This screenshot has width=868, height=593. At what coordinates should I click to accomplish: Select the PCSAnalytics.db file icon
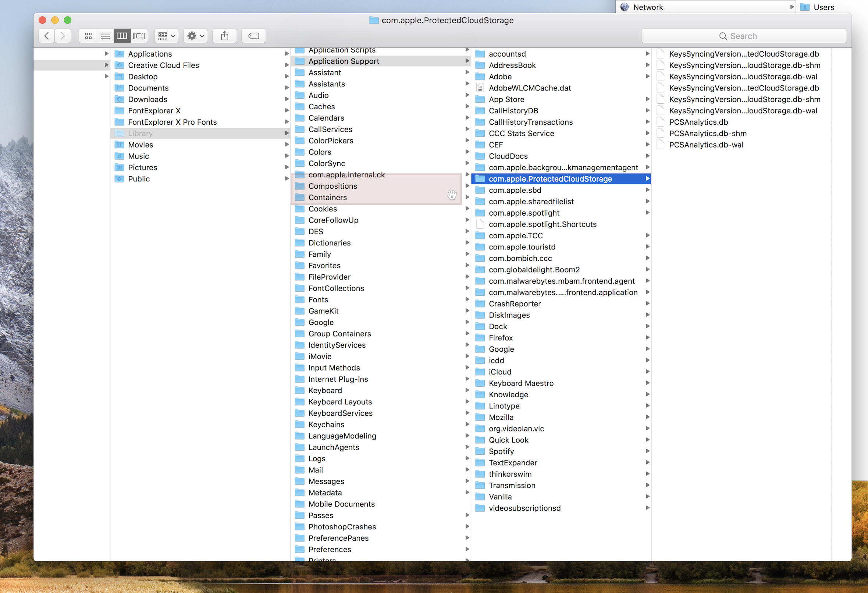tap(660, 122)
